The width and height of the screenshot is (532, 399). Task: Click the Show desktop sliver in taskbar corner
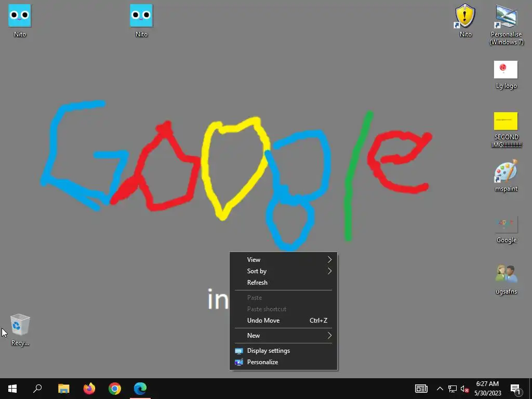(x=530, y=389)
